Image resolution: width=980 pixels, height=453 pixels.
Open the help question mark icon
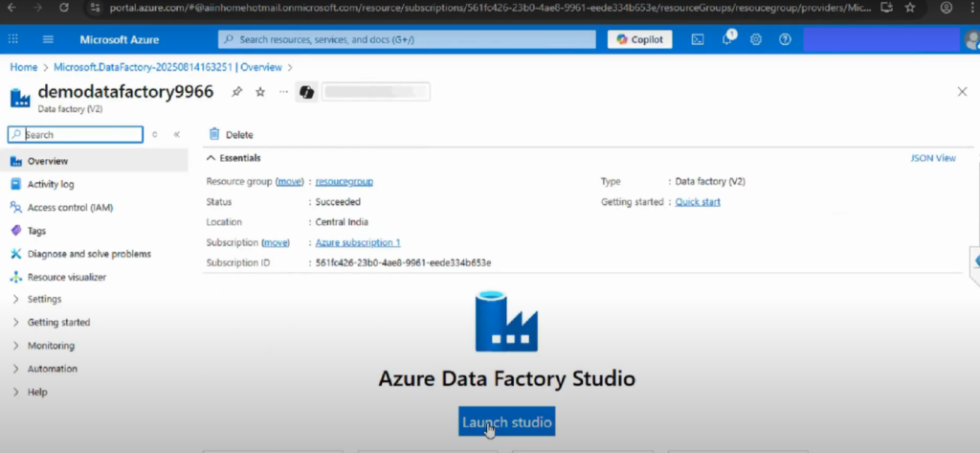[785, 39]
